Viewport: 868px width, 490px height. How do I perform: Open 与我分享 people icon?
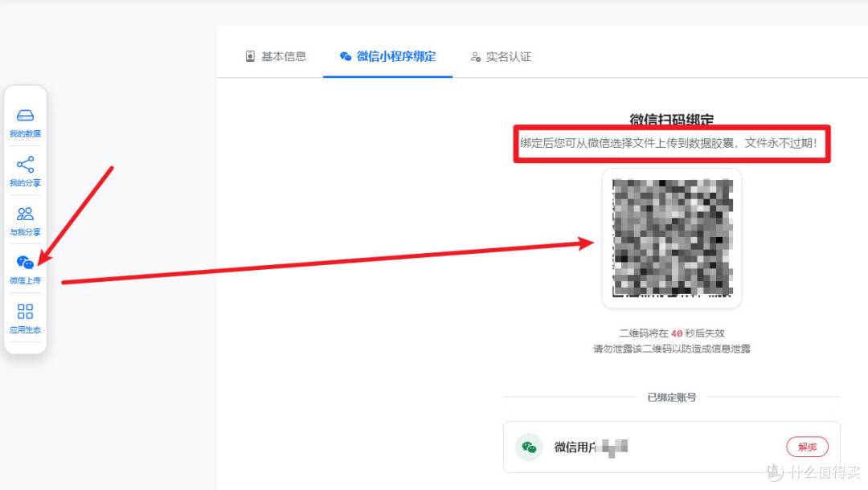click(25, 214)
